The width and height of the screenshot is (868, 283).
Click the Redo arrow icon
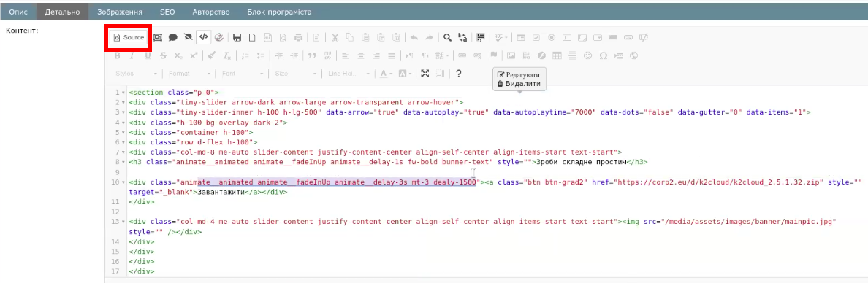point(428,38)
